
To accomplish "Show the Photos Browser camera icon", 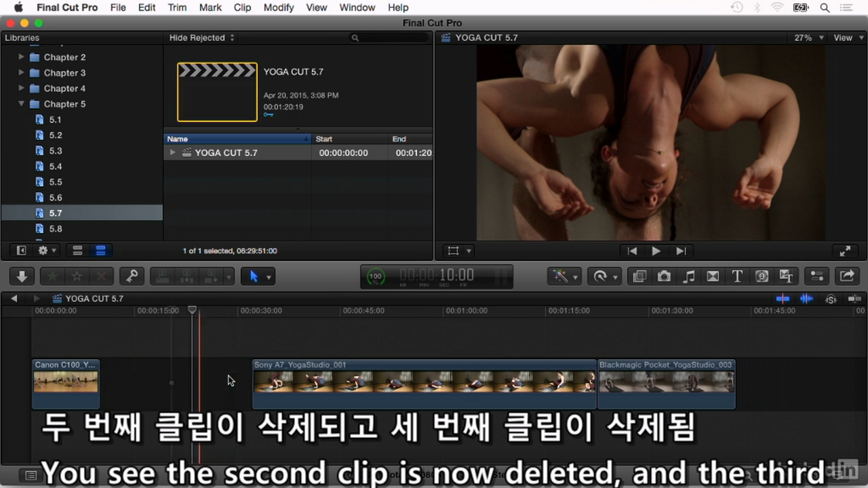I will 664,277.
